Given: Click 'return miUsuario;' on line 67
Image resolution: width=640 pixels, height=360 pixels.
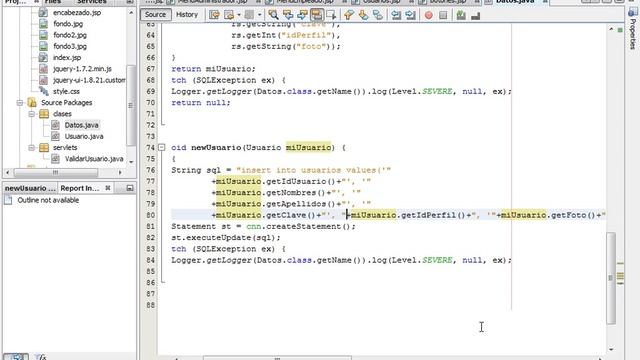Looking at the screenshot, I should (x=213, y=69).
